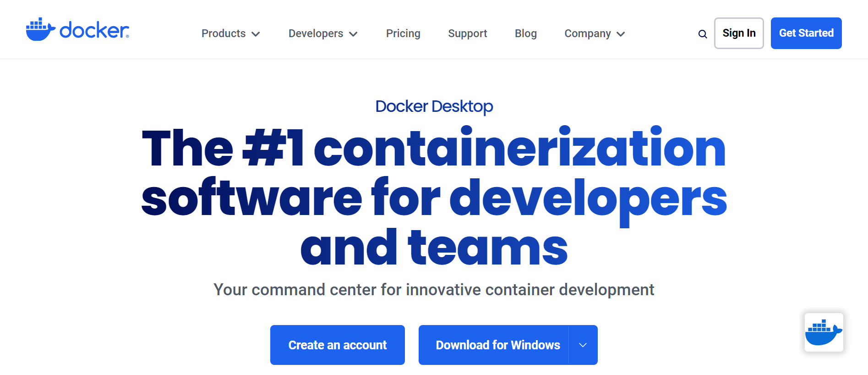The image size is (868, 375).
Task: Click Download for Windows button
Action: tap(494, 345)
